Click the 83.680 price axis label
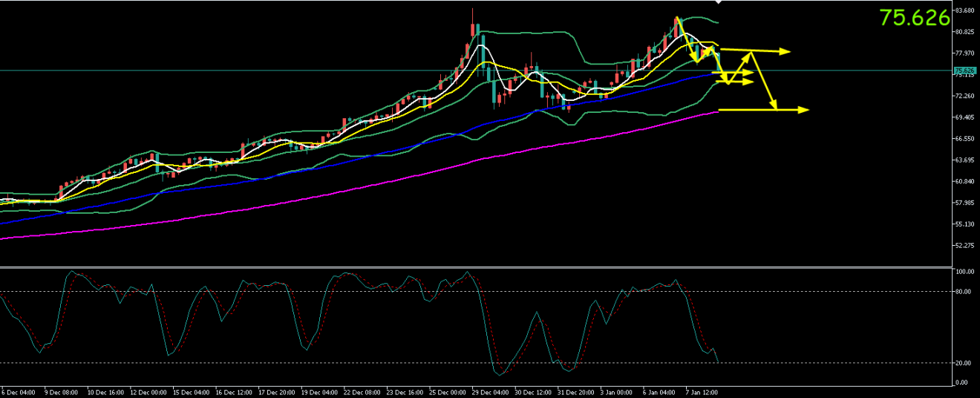The image size is (980, 398). [964, 10]
